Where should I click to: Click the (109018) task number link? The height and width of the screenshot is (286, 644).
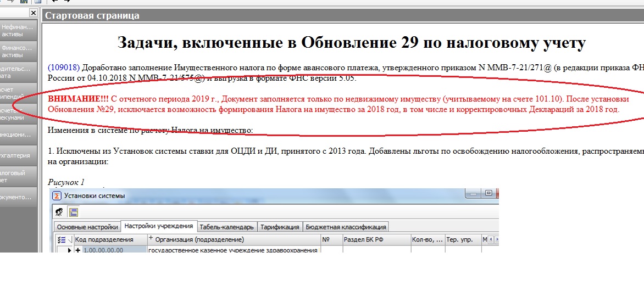64,68
